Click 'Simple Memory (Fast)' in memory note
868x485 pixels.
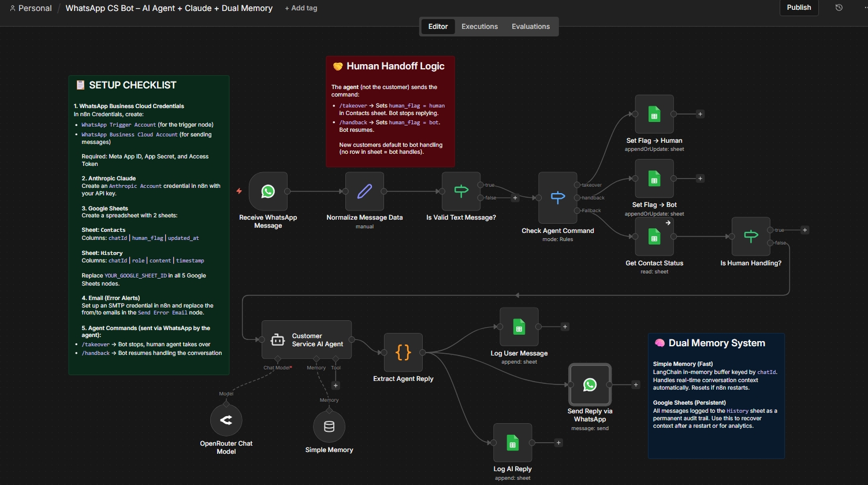pos(683,364)
